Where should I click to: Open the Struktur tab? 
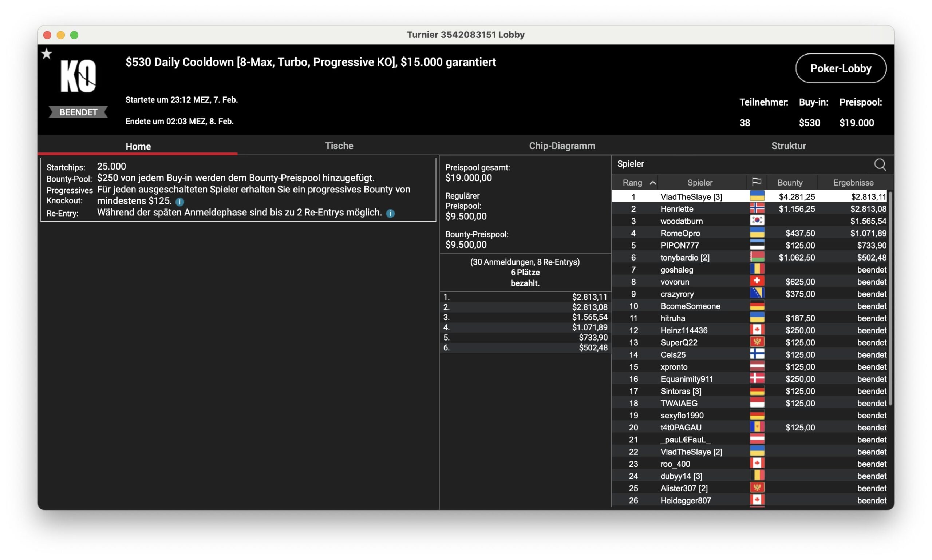click(x=788, y=146)
